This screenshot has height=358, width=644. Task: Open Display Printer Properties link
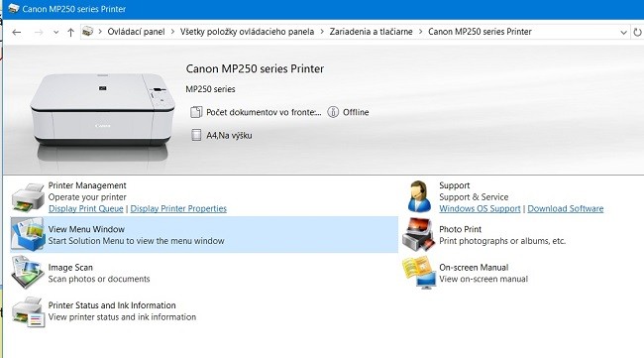178,209
